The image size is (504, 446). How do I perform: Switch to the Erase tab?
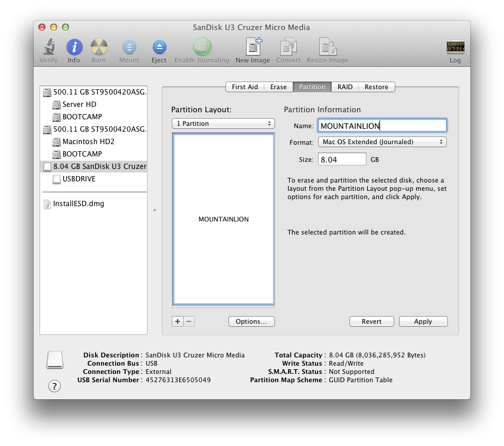[278, 87]
